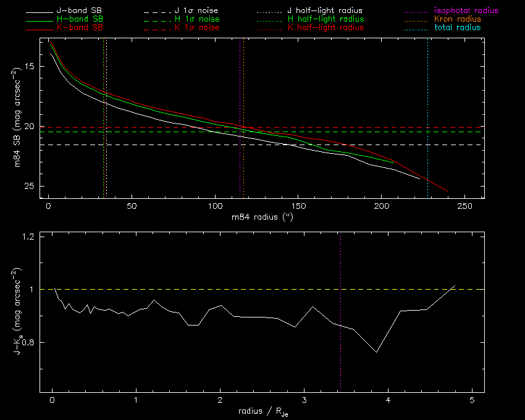Click the 'm84 SB' y-axis title

[x=19, y=119]
